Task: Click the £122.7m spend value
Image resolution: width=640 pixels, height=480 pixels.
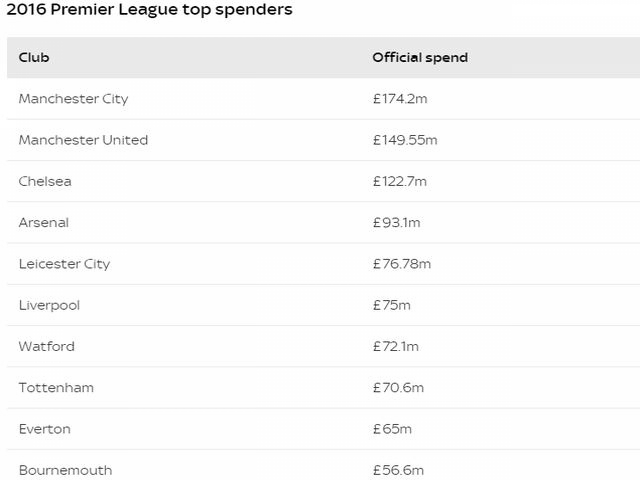Action: pos(400,181)
